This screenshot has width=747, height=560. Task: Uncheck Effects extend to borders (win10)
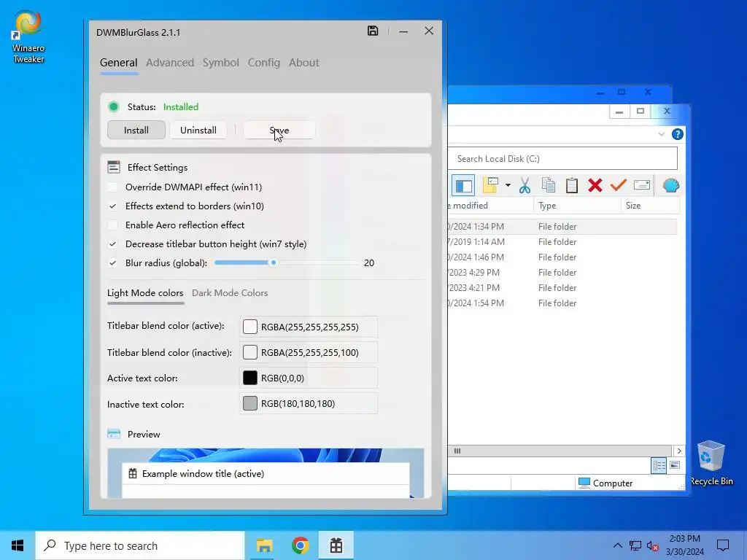point(113,206)
